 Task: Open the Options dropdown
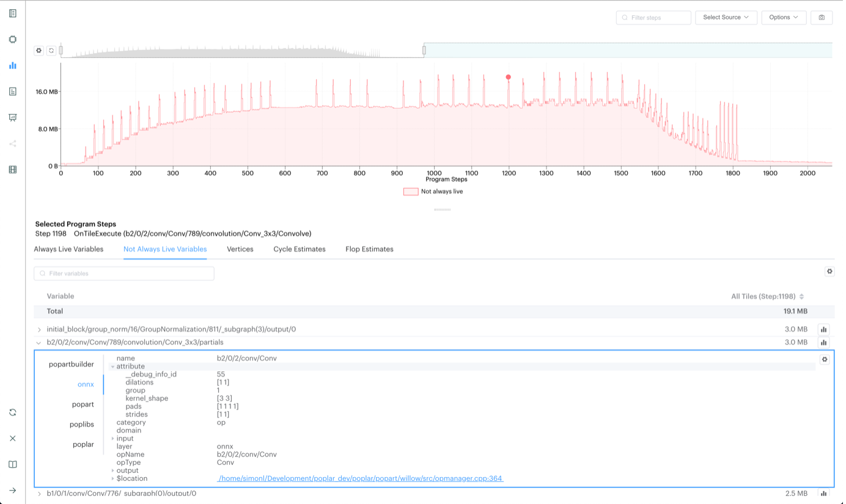[784, 17]
